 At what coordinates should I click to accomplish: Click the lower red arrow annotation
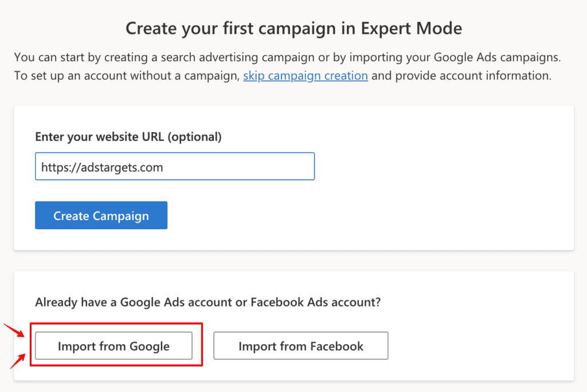18,360
